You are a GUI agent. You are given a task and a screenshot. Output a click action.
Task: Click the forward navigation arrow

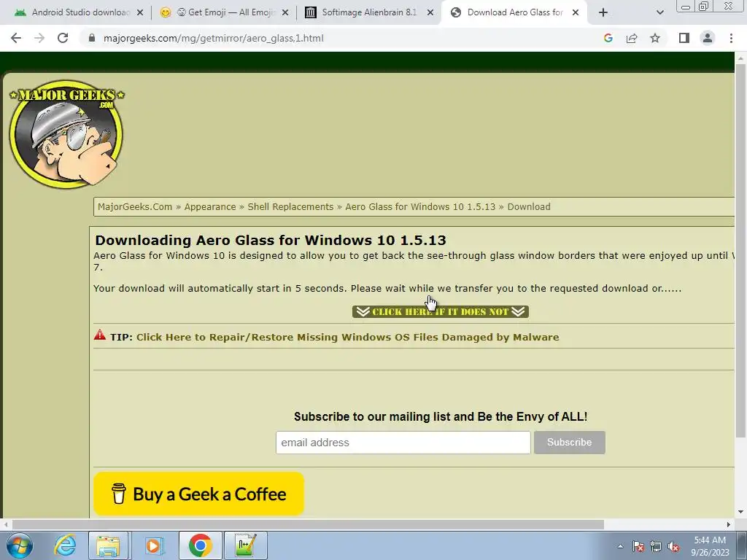39,38
